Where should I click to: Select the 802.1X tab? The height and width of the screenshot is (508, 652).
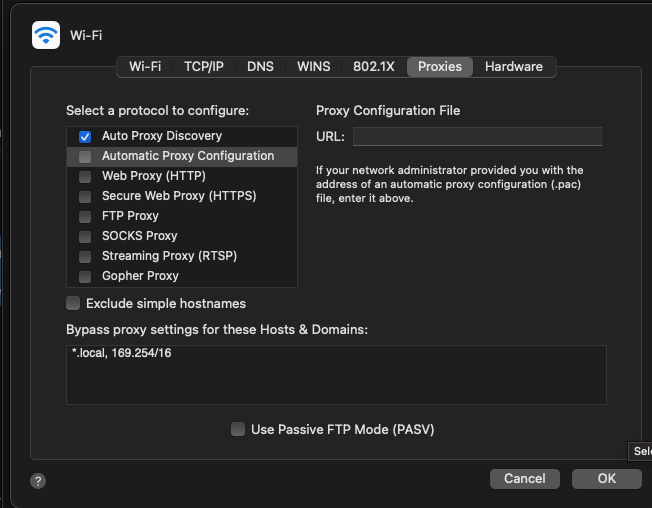click(x=374, y=67)
